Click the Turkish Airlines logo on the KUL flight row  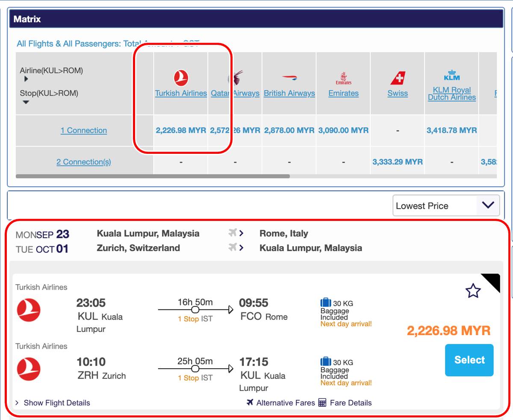click(29, 310)
